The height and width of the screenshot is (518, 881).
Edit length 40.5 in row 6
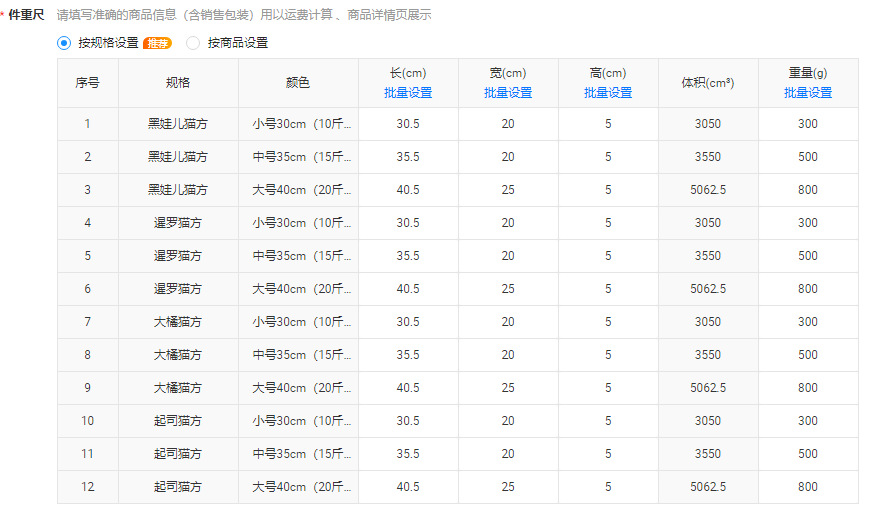408,289
